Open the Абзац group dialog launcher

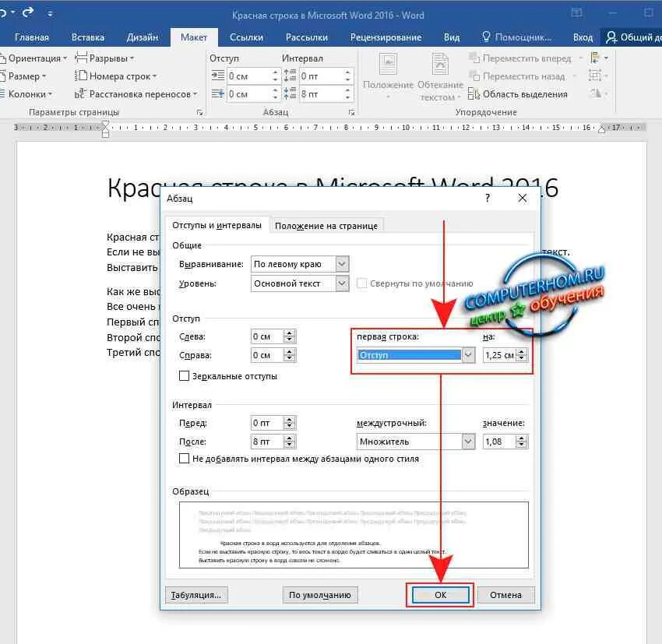(x=351, y=113)
